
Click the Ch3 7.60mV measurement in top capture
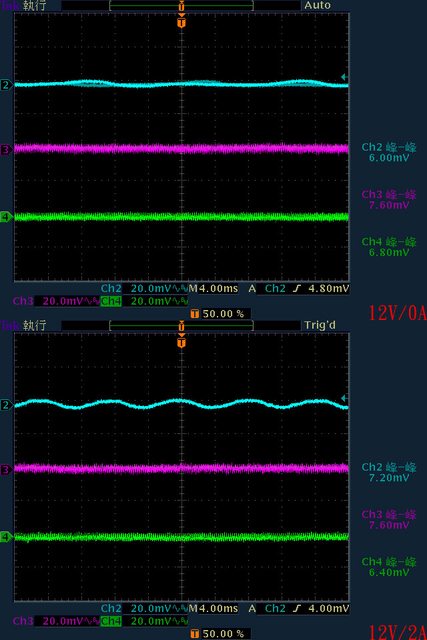click(x=389, y=200)
